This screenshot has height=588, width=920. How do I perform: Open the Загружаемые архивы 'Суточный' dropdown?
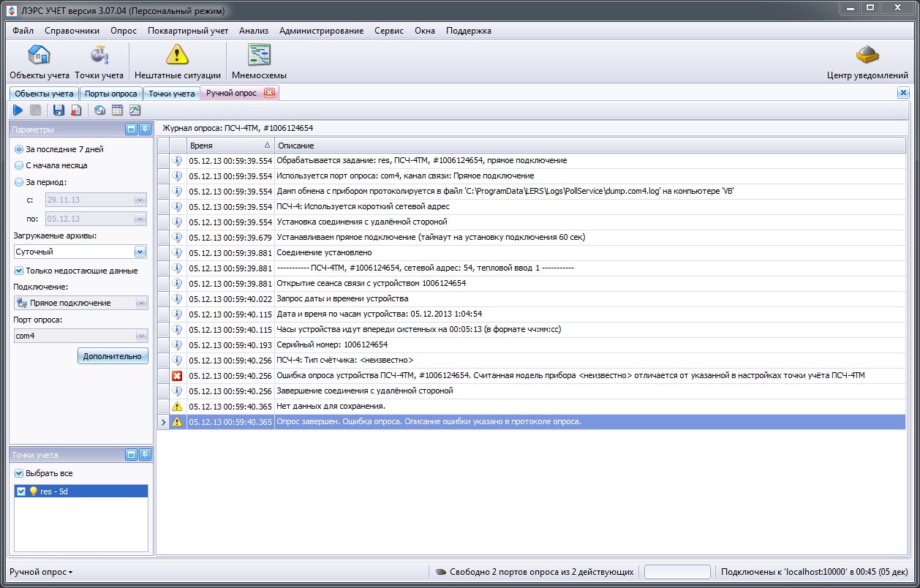[x=140, y=252]
